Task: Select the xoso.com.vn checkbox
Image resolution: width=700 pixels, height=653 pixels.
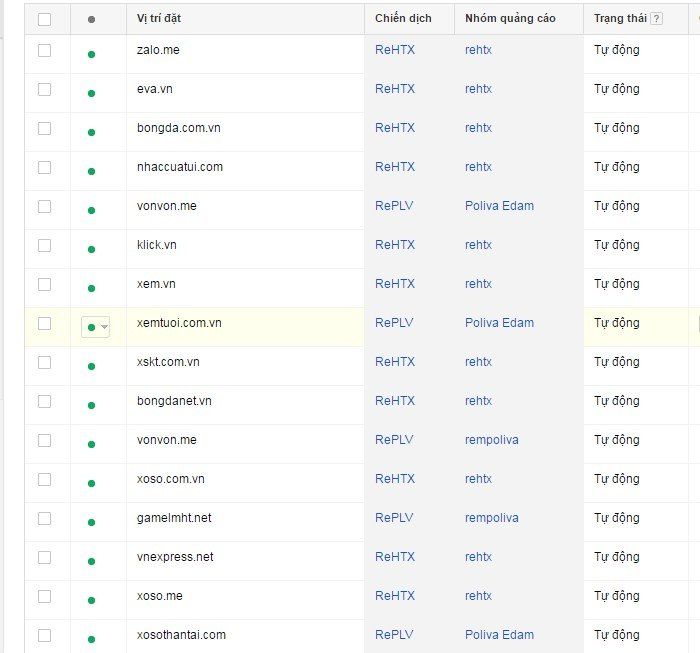Action: pos(44,479)
